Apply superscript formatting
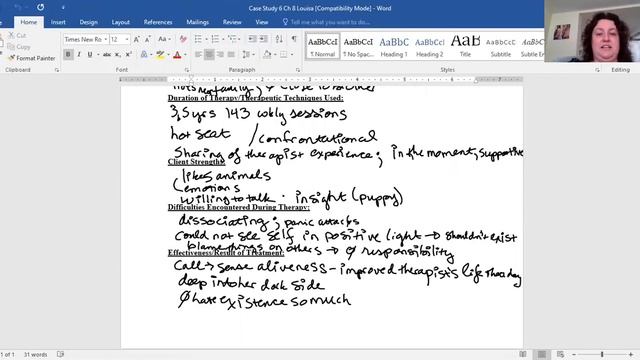 point(129,54)
